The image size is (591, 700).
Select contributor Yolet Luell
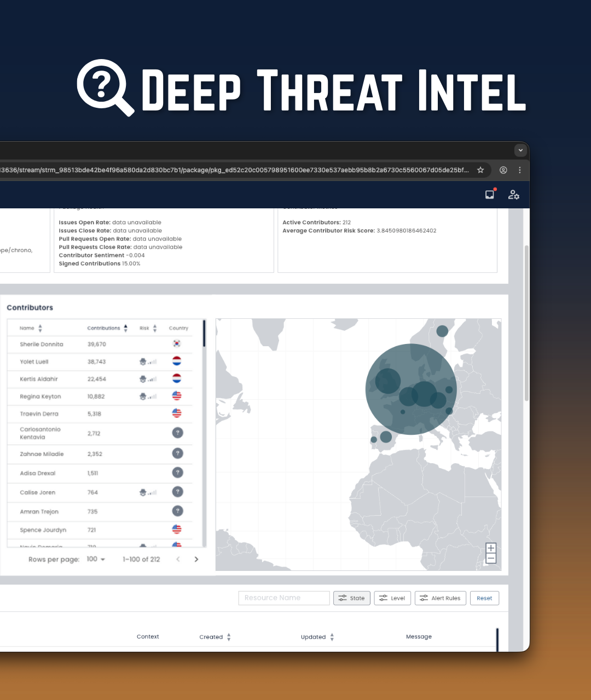click(34, 362)
